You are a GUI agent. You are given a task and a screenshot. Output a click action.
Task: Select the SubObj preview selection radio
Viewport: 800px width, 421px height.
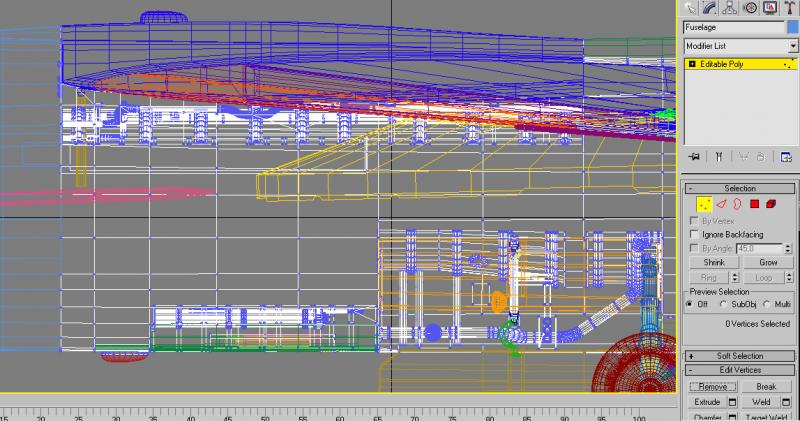[x=724, y=304]
